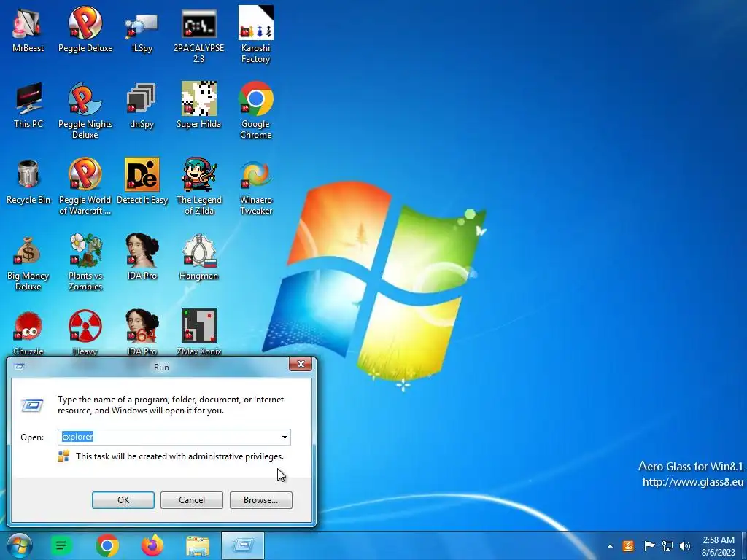Click the Browse... button
Image resolution: width=747 pixels, height=560 pixels.
click(x=260, y=500)
